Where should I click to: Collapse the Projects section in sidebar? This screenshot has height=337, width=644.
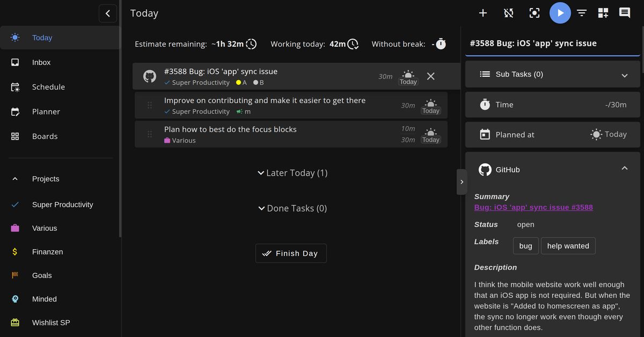point(15,179)
